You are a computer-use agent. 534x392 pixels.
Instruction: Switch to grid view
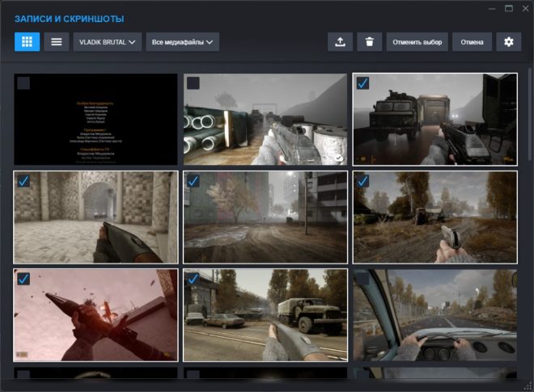pos(27,42)
